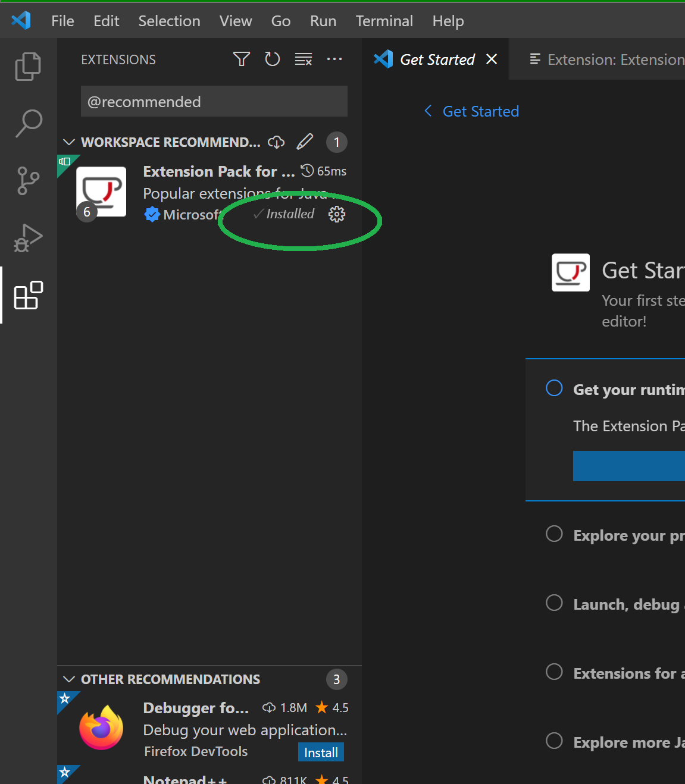The height and width of the screenshot is (784, 685).
Task: Open the Search view in activity bar
Action: click(x=28, y=123)
